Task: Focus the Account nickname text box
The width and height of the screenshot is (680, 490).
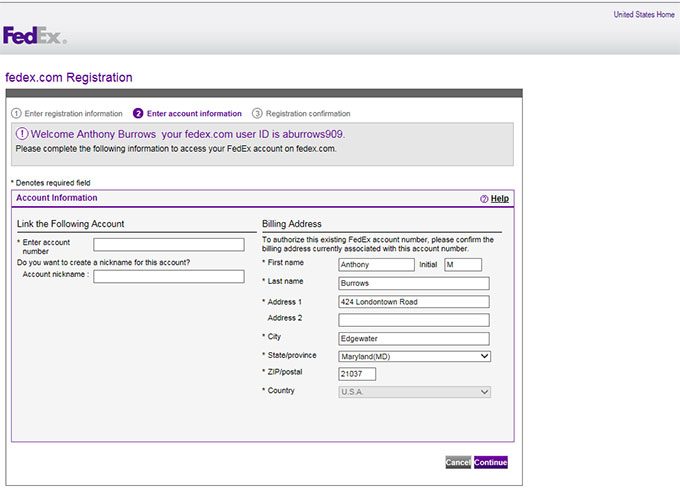Action: click(x=169, y=277)
